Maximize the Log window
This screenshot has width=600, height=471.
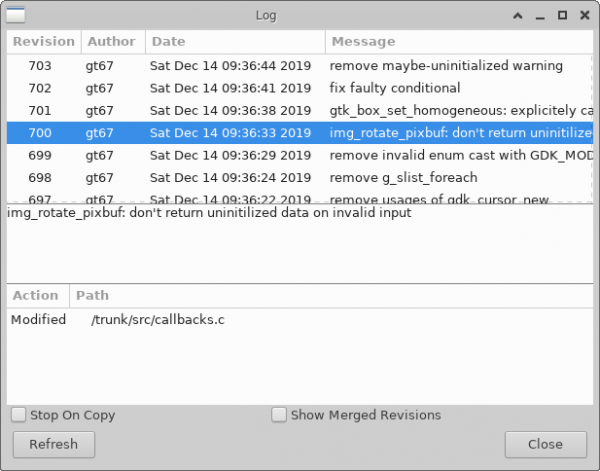tap(562, 16)
